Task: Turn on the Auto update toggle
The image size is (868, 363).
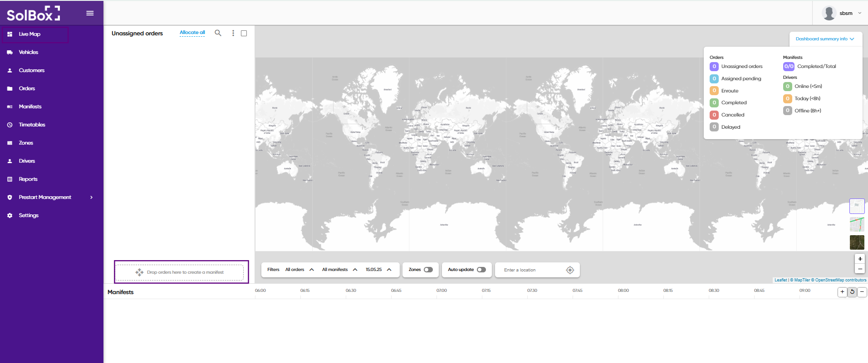Action: coord(481,270)
